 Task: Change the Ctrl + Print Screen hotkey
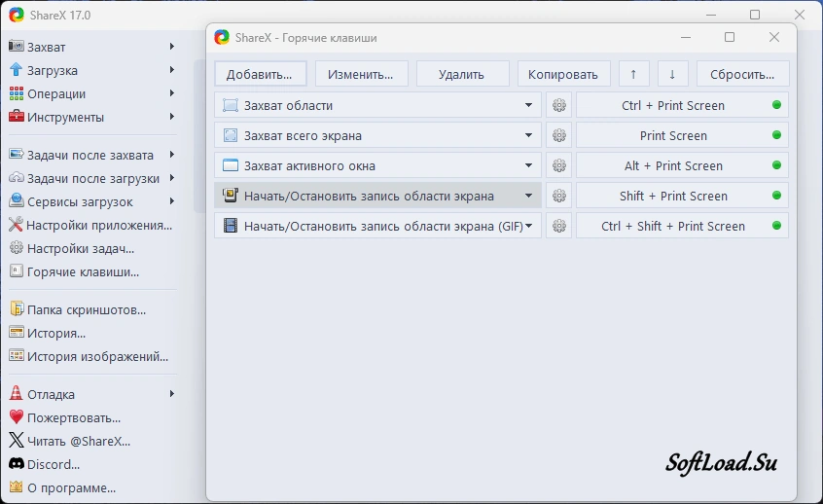click(x=682, y=105)
